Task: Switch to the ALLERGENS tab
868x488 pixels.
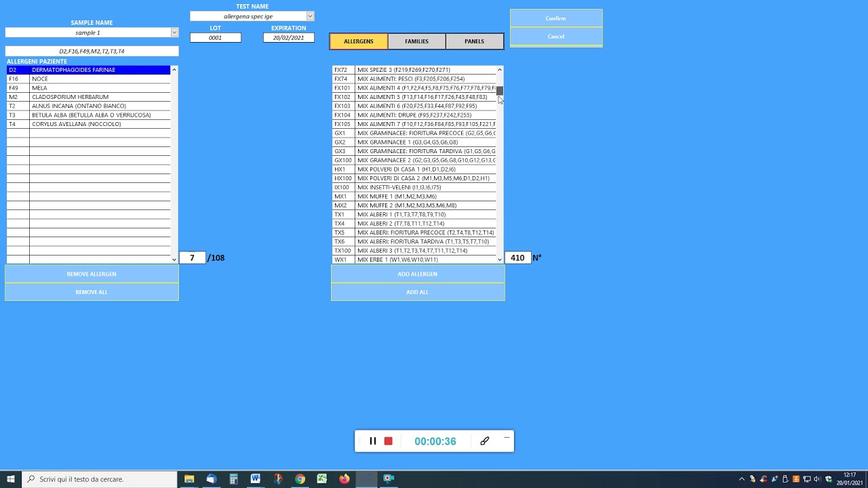Action: (359, 41)
